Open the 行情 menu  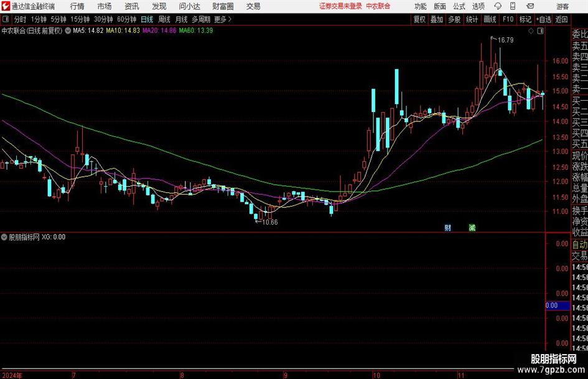[77, 6]
